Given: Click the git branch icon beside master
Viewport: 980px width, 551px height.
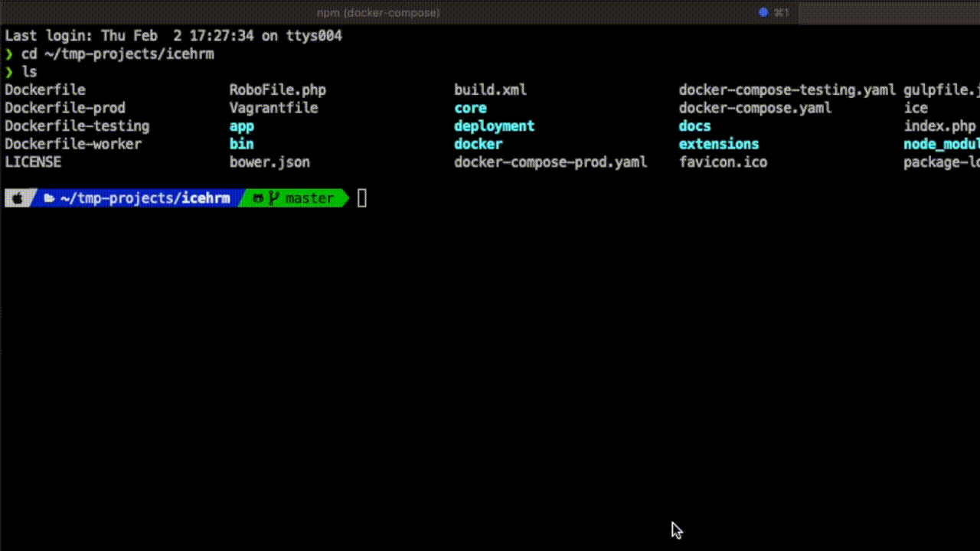Looking at the screenshot, I should [x=274, y=197].
